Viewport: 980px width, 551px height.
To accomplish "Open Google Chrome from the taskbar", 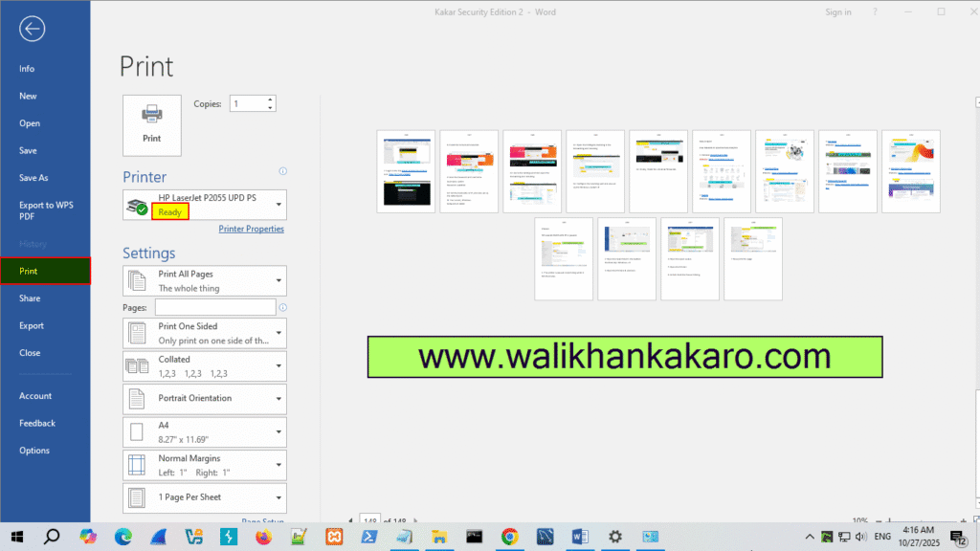I will [509, 538].
